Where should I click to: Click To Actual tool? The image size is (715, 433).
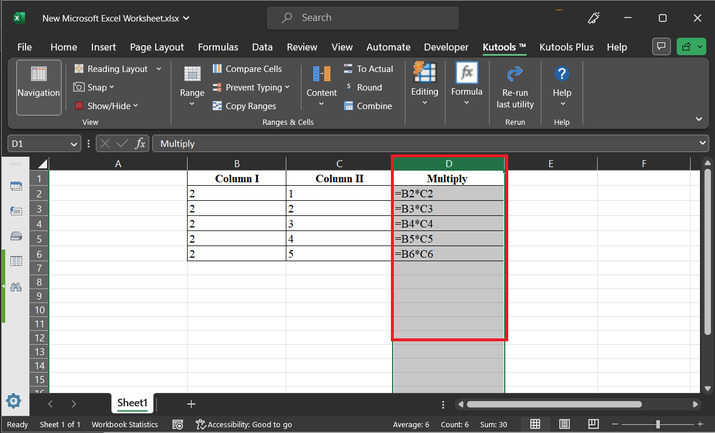tap(368, 69)
